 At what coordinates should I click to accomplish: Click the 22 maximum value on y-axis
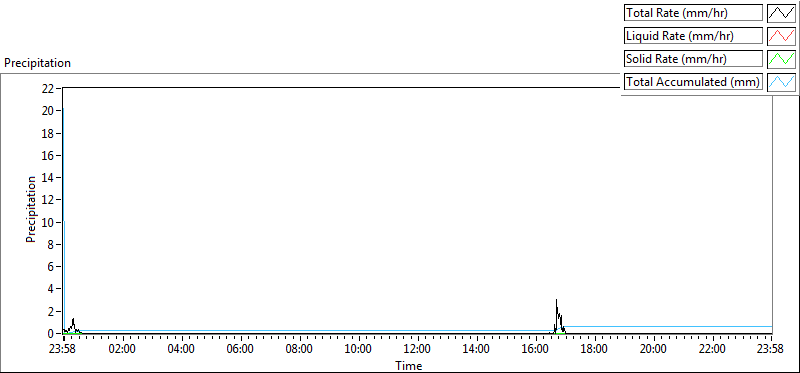point(47,88)
